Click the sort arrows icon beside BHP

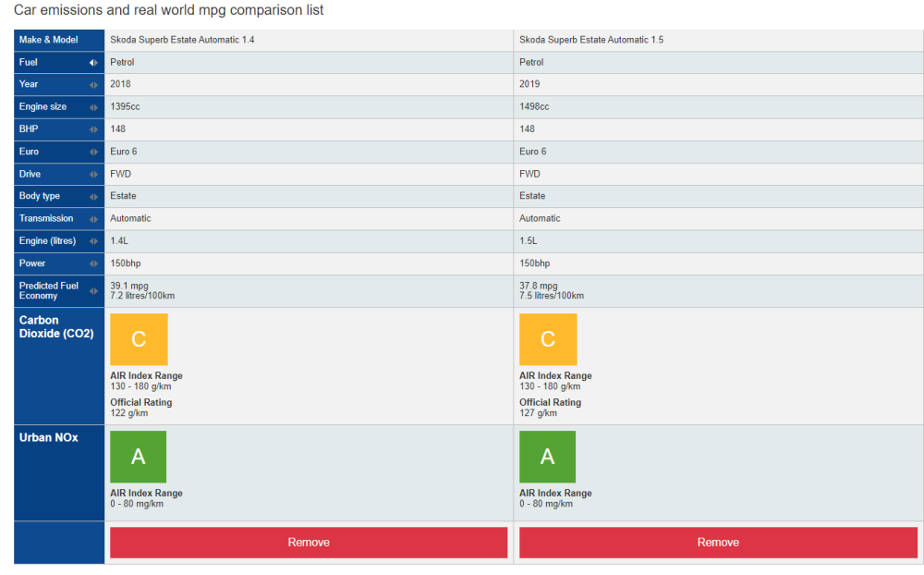point(93,129)
